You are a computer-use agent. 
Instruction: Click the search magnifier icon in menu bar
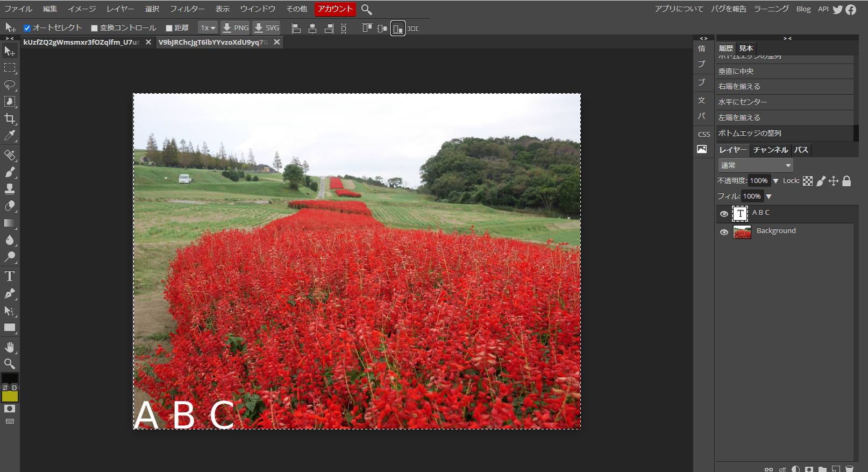click(x=366, y=9)
